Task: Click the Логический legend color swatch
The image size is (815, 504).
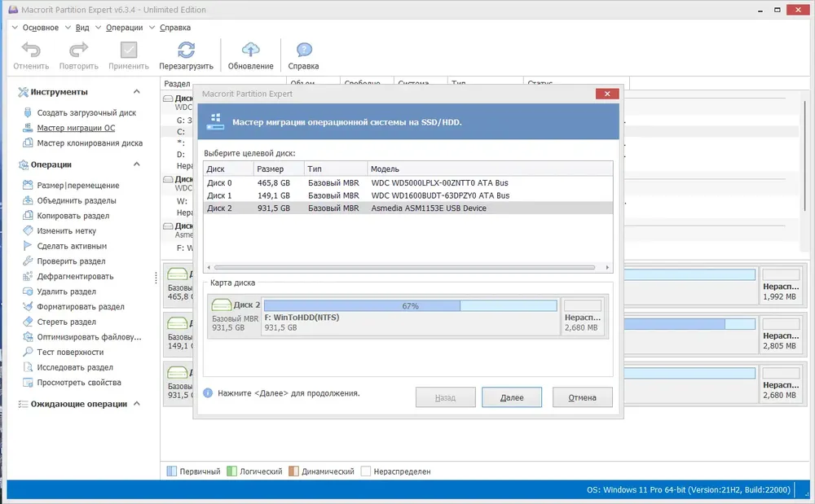Action: 231,471
